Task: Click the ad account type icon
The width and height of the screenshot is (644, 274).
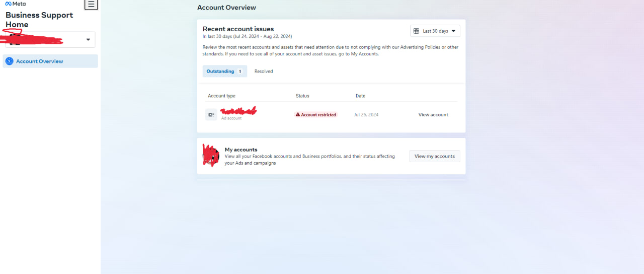Action: pos(211,115)
